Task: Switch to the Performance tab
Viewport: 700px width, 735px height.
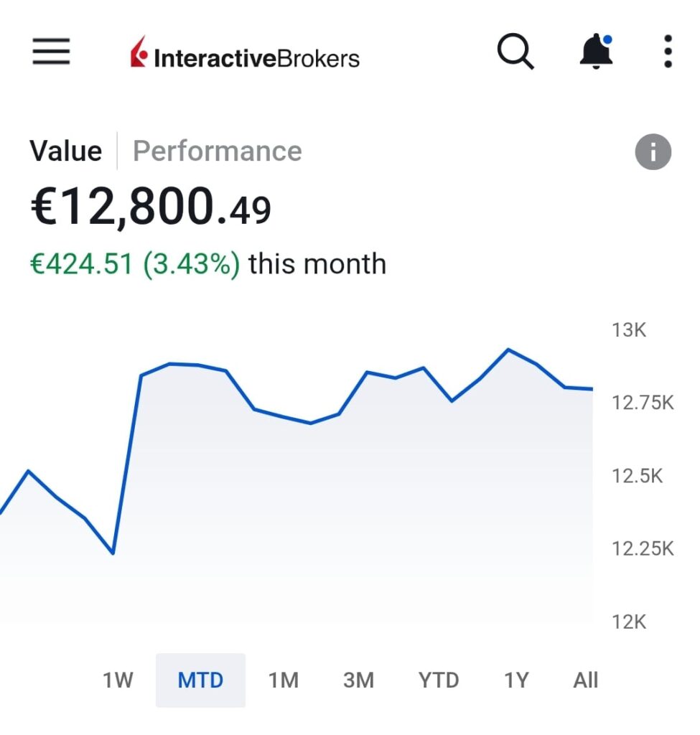Action: (x=218, y=151)
